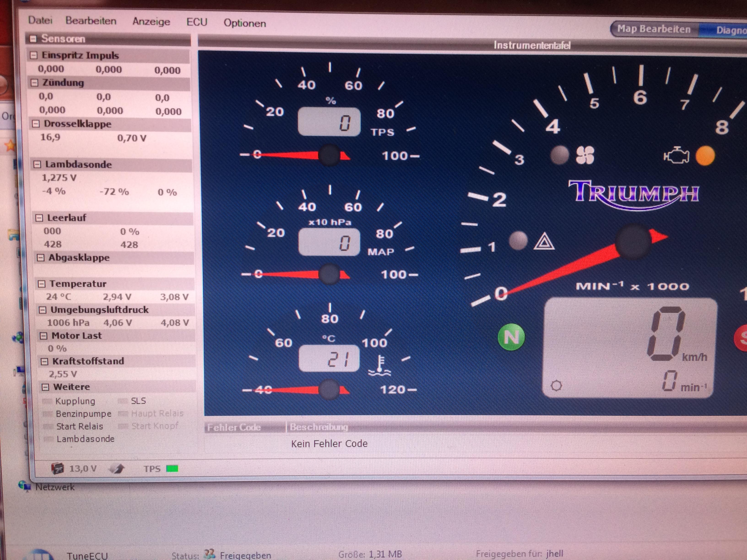The image size is (747, 560).
Task: Toggle the Benzinpumpe indicator checkbox
Action: (48, 414)
